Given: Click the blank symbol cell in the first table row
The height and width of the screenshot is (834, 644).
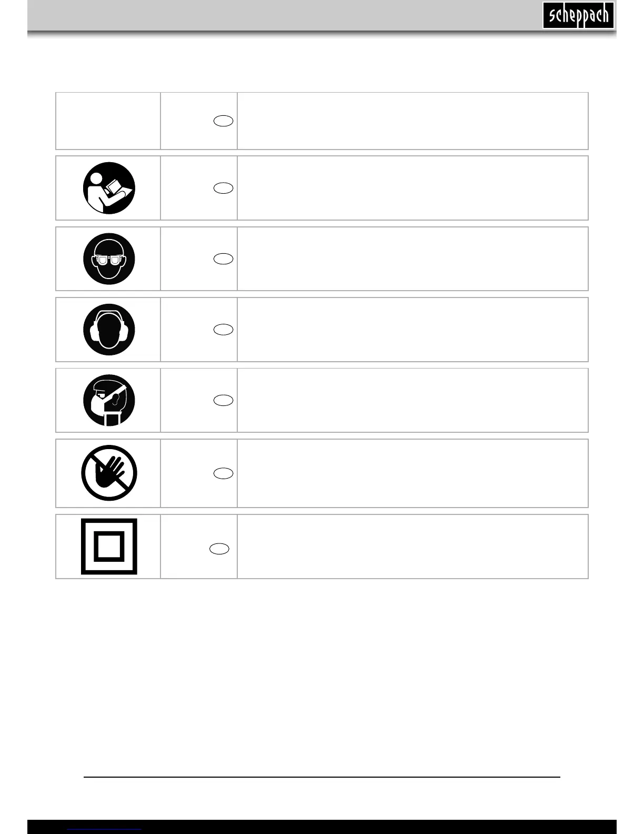Looking at the screenshot, I should pos(108,121).
